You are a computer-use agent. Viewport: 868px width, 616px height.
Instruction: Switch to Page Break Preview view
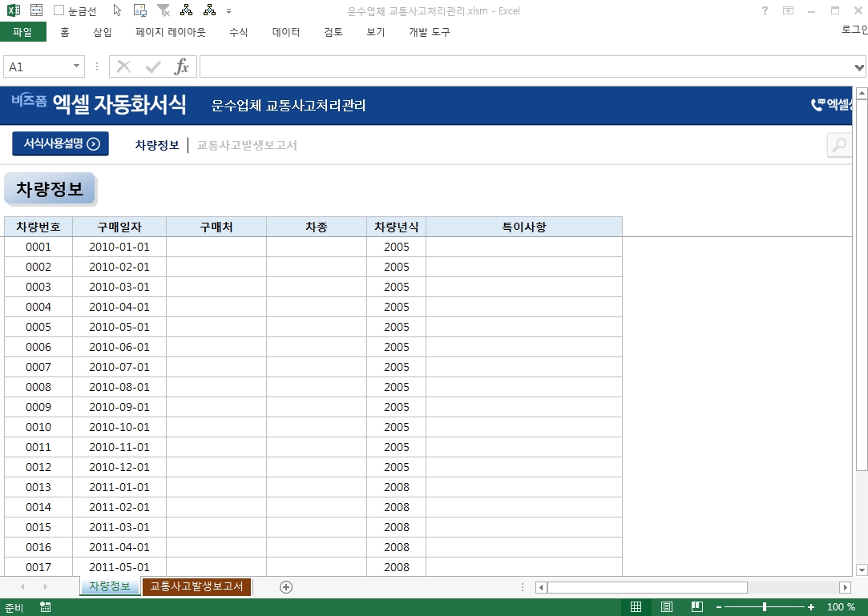697,607
